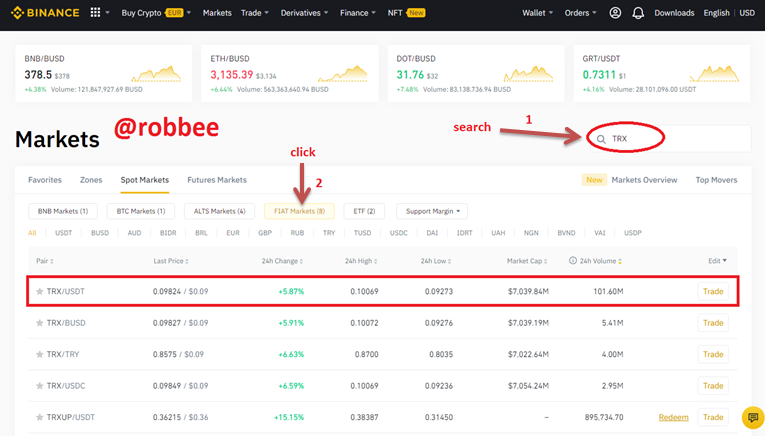Screen dimensions: 765x437
Task: Open the user account profile icon
Action: (x=615, y=13)
